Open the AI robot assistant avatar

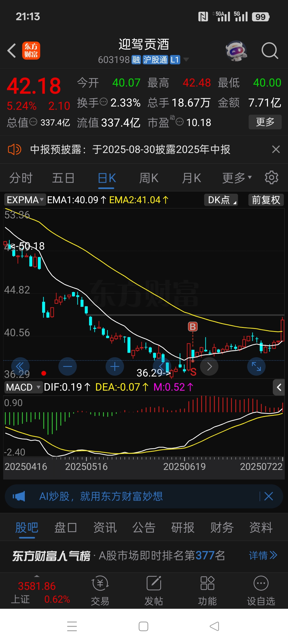click(x=236, y=51)
